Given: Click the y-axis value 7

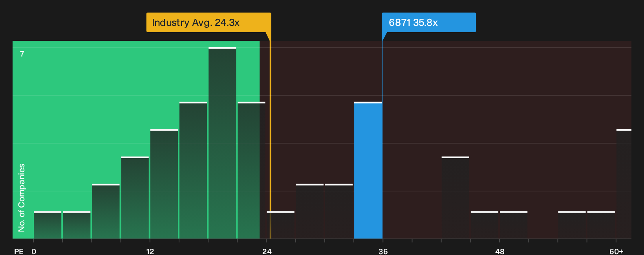Looking at the screenshot, I should click(22, 54).
